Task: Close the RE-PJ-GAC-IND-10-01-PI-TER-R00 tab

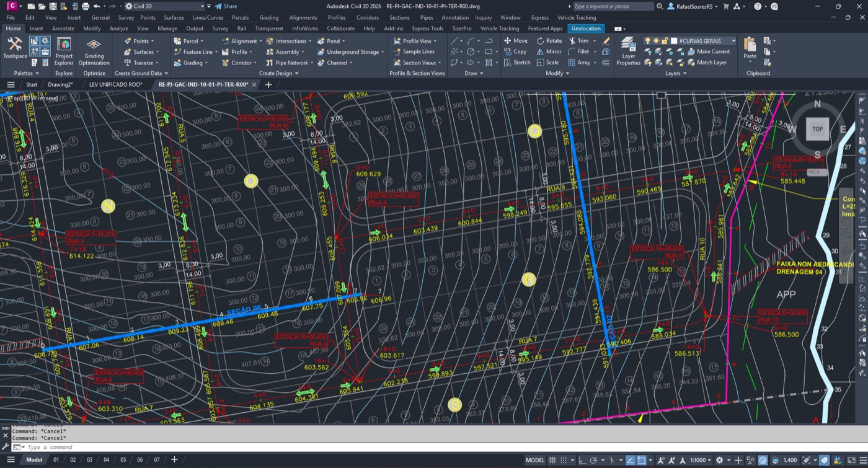Action: click(x=254, y=84)
